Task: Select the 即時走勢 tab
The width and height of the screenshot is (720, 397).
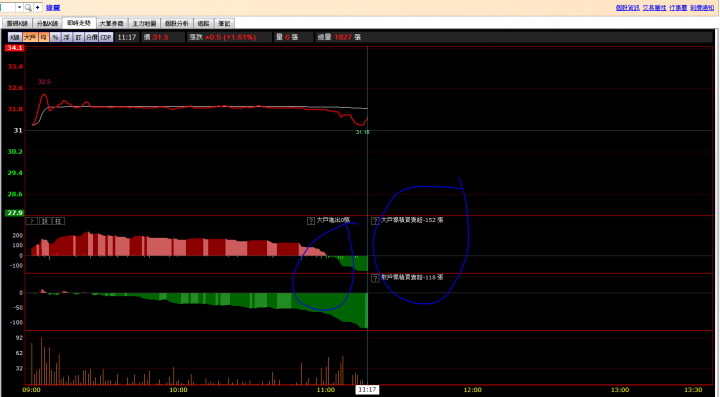Action: coord(79,23)
